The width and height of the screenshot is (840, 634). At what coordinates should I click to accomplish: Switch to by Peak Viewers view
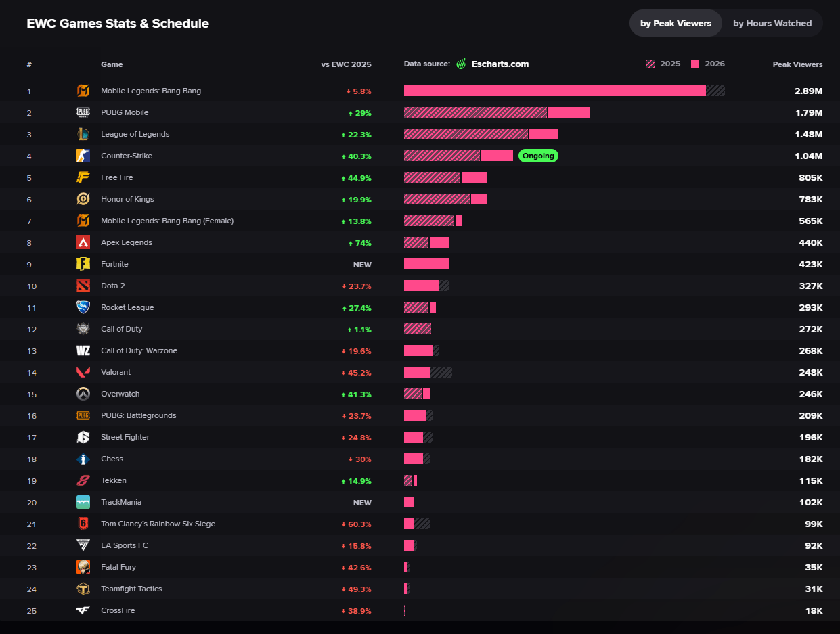(676, 23)
